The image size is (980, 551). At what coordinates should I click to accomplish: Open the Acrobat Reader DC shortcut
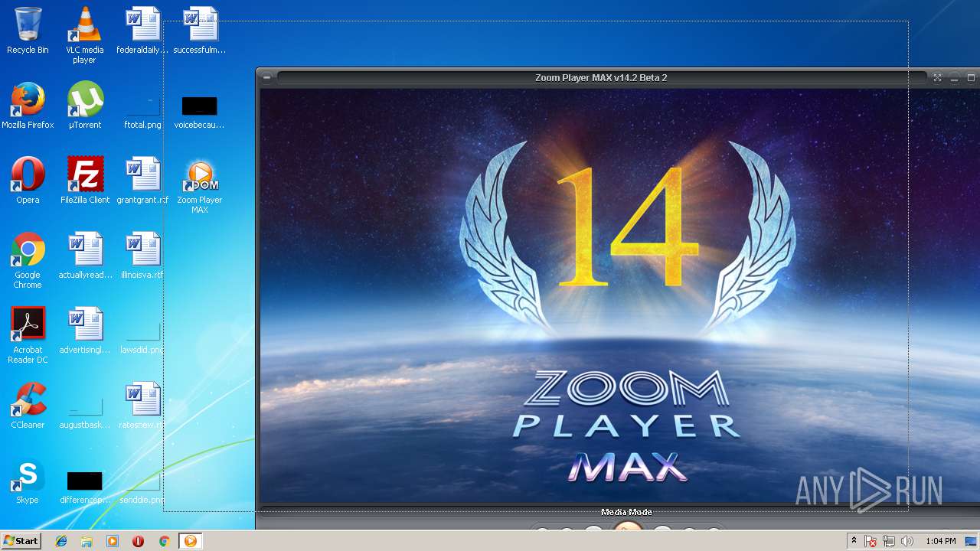[x=28, y=335]
